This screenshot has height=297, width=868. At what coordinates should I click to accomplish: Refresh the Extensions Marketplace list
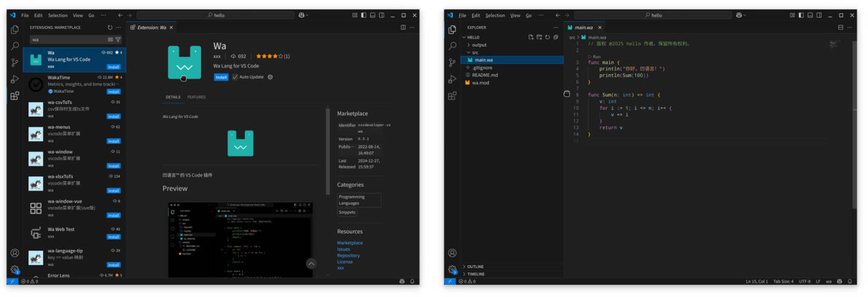[110, 27]
